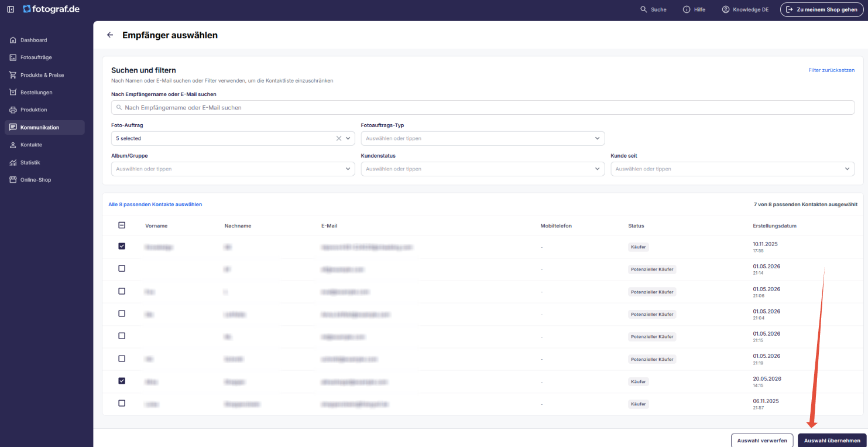The image size is (868, 447).
Task: Open Online-Shop in the sidebar
Action: click(x=44, y=180)
